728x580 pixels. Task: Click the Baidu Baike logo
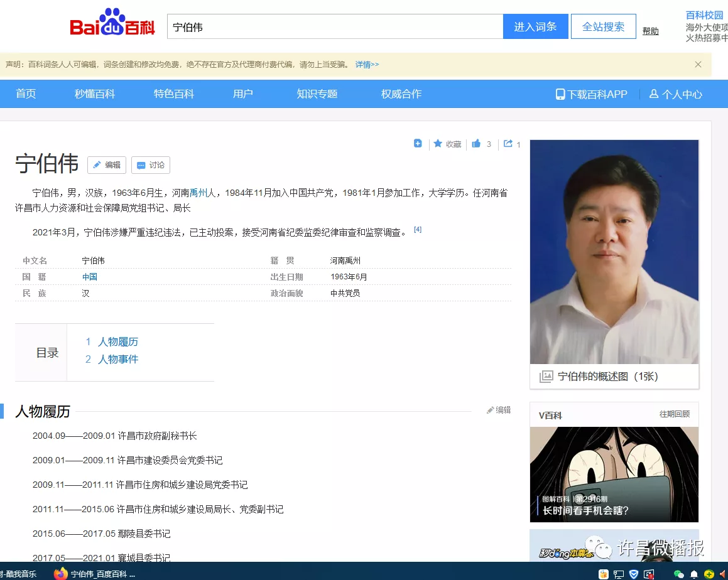pos(112,25)
